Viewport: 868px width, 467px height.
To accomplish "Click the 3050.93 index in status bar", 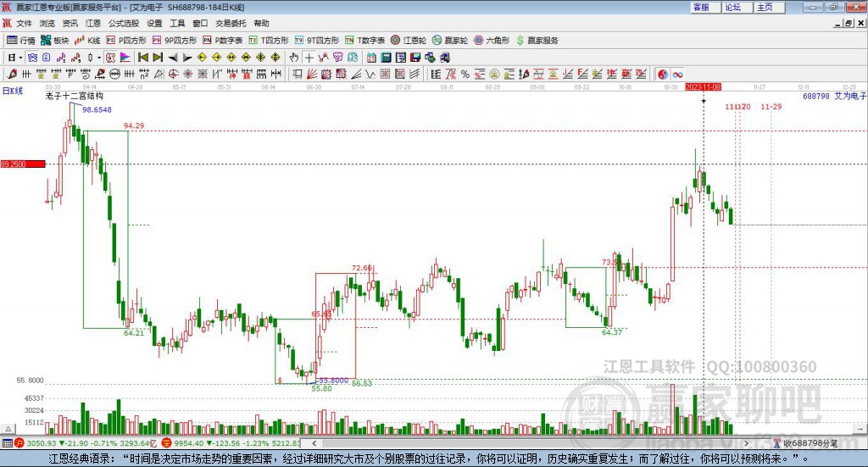I will tap(42, 443).
